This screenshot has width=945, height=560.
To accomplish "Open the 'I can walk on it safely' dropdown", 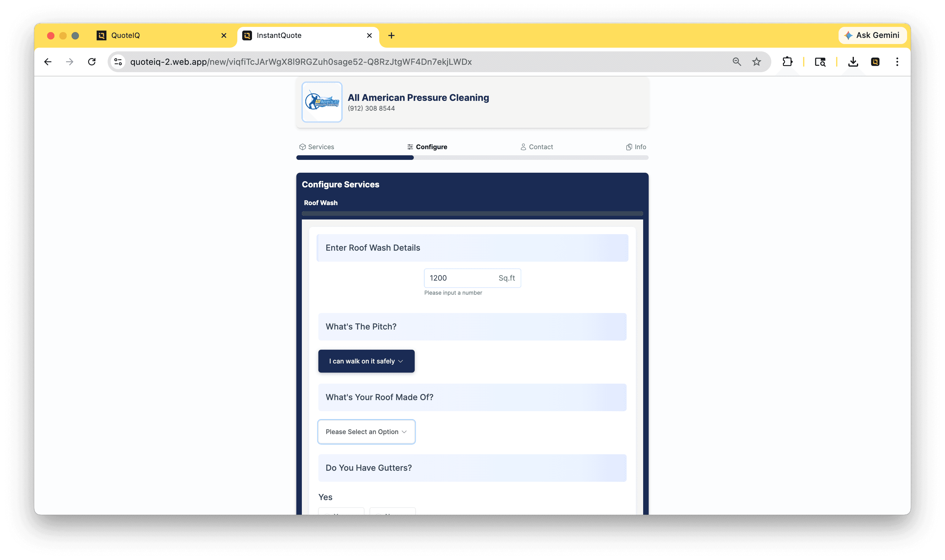I will [x=366, y=361].
